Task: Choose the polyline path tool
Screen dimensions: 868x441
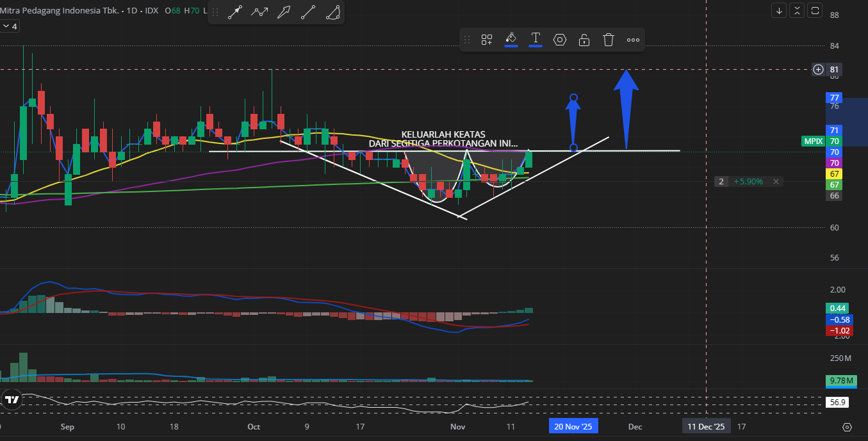Action: coord(259,12)
